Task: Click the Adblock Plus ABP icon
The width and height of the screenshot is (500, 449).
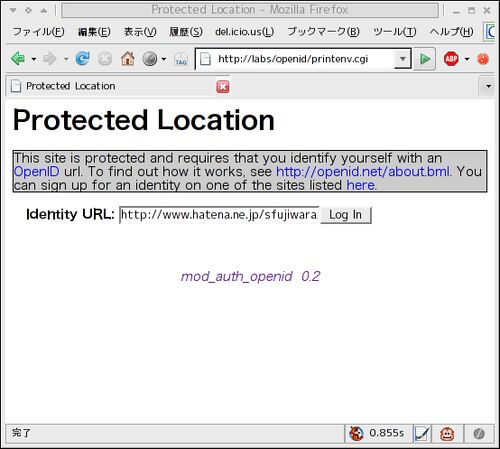Action: point(451,59)
